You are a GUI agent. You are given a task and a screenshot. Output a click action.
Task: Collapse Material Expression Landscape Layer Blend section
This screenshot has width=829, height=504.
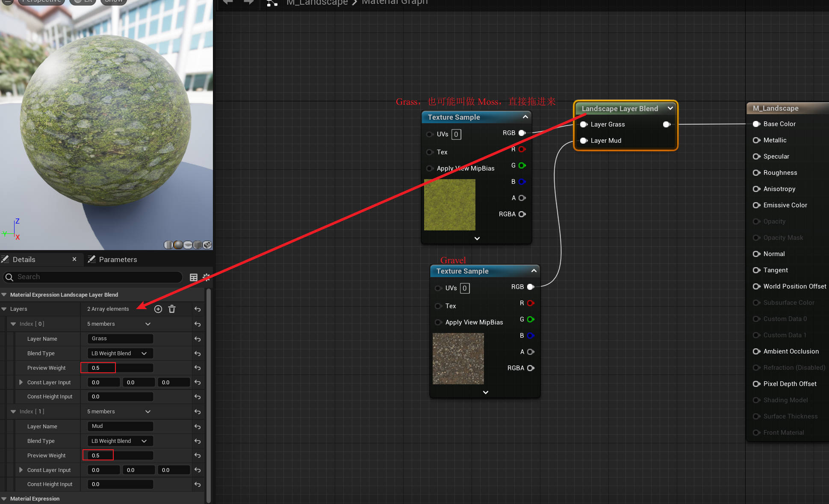4,295
